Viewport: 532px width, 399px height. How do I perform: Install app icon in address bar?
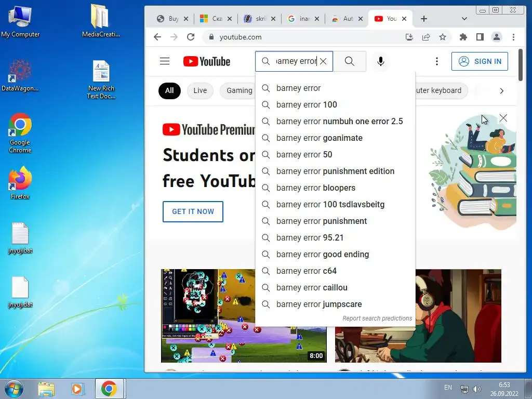(409, 37)
